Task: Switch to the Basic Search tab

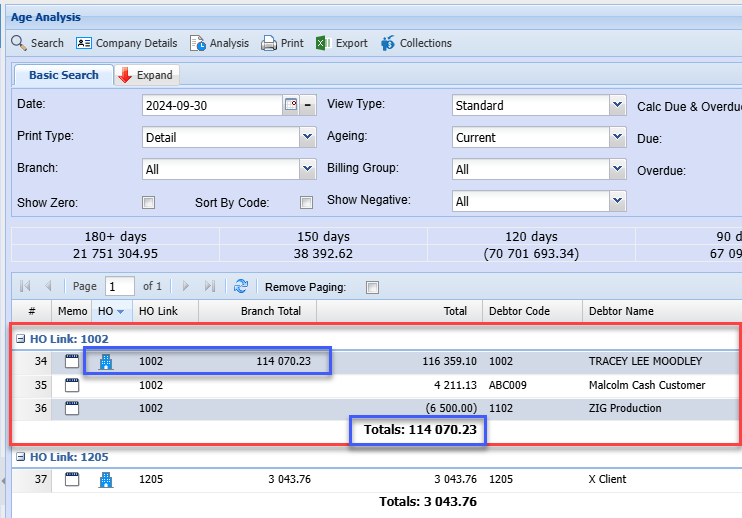Action: coord(63,75)
